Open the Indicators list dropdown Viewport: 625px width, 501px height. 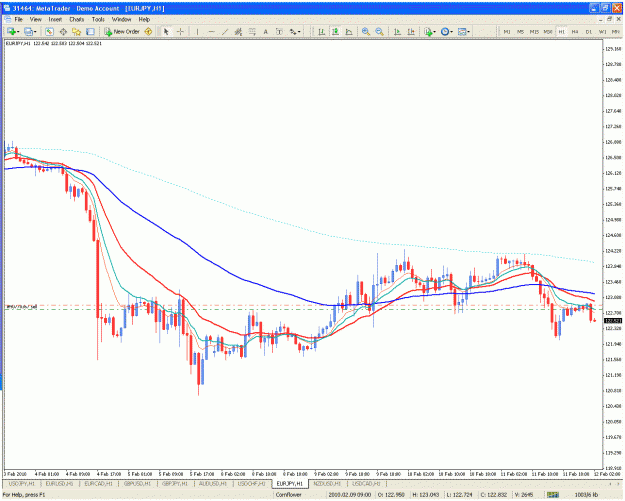(430, 31)
